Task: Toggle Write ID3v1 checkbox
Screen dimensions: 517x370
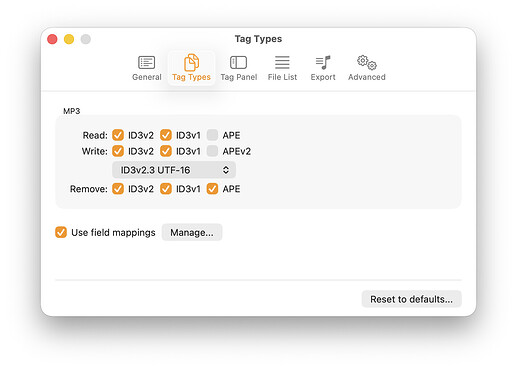Action: [166, 151]
